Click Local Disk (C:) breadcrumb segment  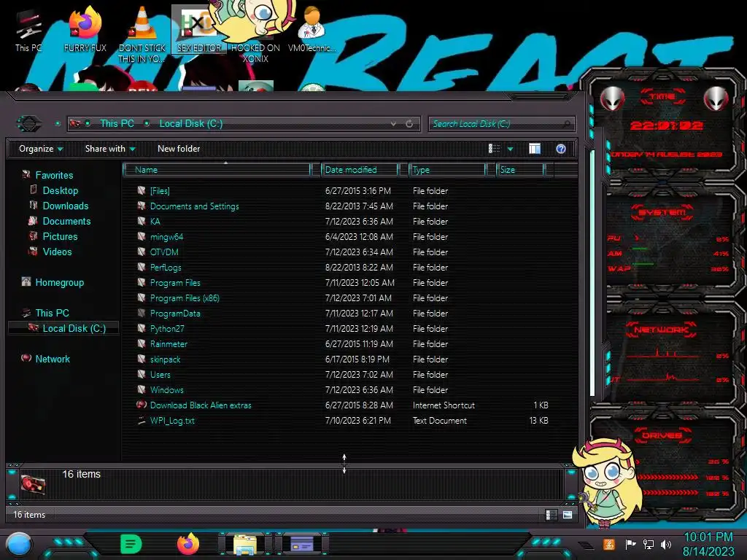[x=190, y=124]
